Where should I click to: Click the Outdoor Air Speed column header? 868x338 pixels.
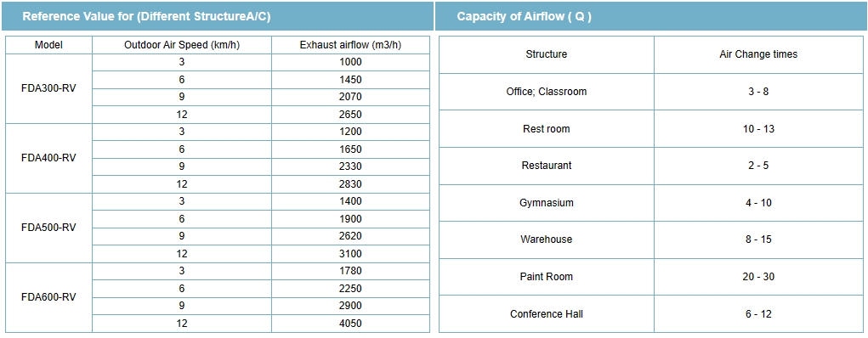tap(182, 45)
